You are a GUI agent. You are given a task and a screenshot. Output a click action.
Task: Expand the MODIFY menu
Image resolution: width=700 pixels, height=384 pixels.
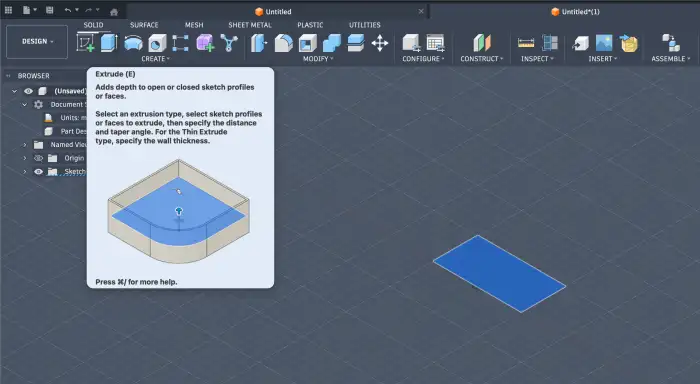318,59
